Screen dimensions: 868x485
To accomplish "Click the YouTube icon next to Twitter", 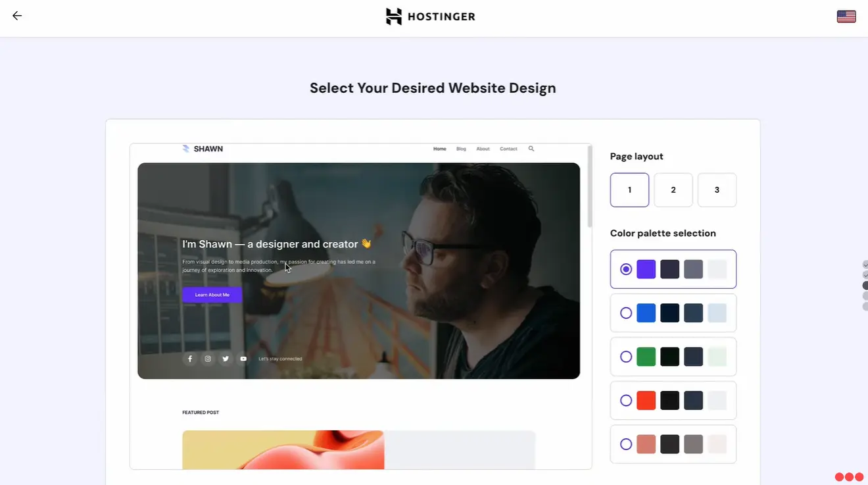I will point(243,358).
